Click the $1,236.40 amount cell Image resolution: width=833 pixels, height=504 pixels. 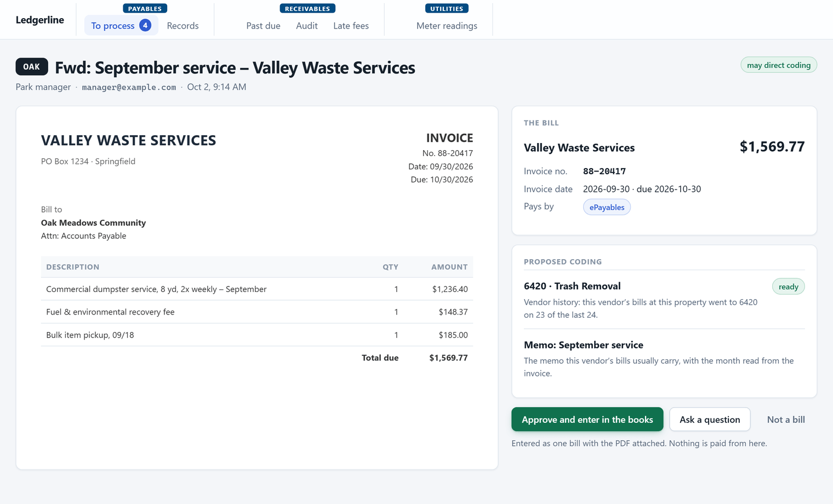point(450,289)
